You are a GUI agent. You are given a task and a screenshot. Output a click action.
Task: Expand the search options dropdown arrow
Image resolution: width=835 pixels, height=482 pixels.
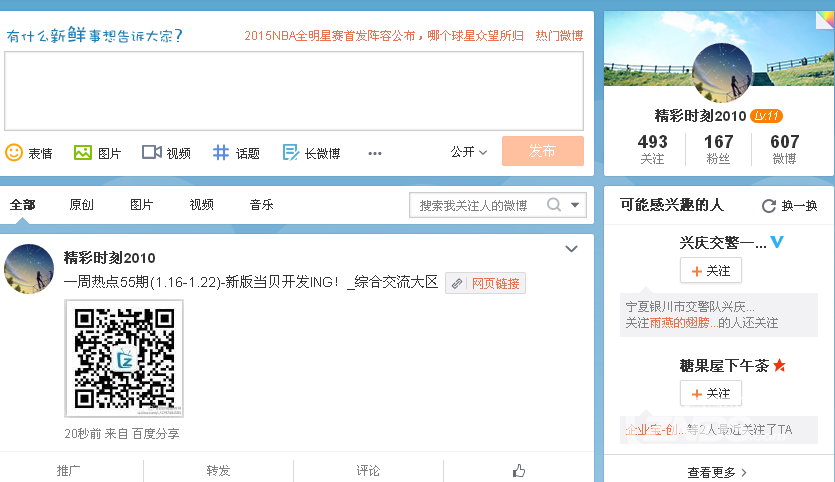[575, 205]
